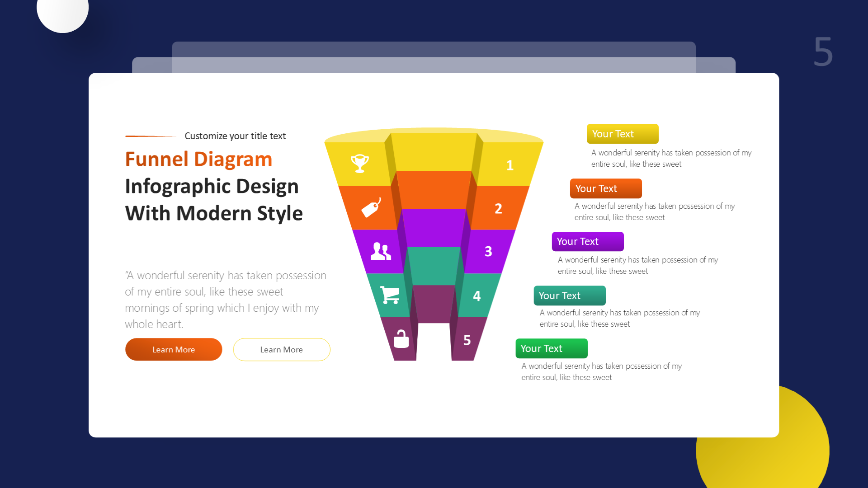Toggle the green Your Text label at bottom
Viewport: 868px width, 488px height.
(552, 348)
